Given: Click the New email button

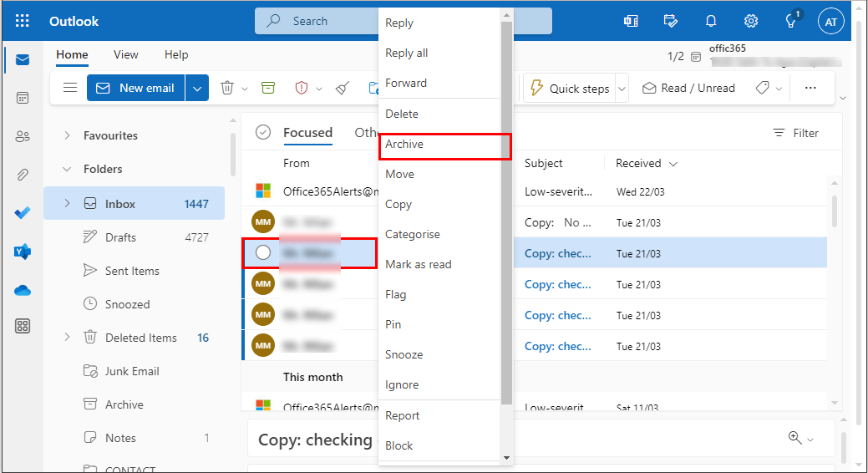Looking at the screenshot, I should [x=135, y=88].
